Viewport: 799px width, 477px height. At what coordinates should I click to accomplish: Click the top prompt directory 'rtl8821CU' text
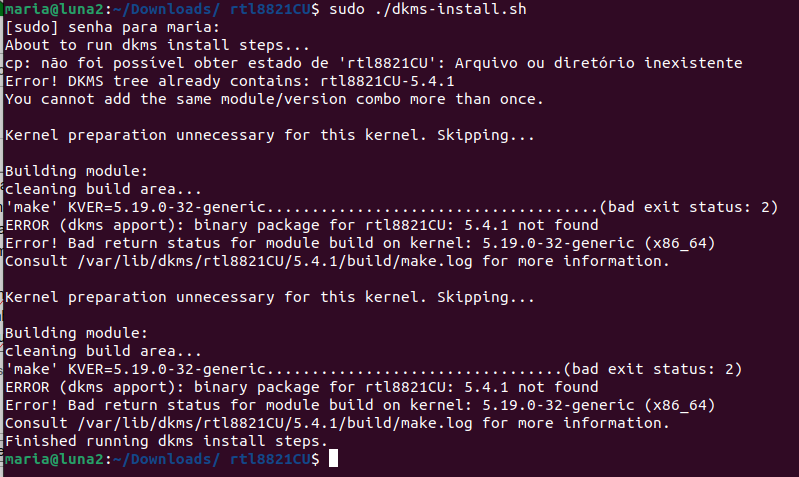(270, 9)
